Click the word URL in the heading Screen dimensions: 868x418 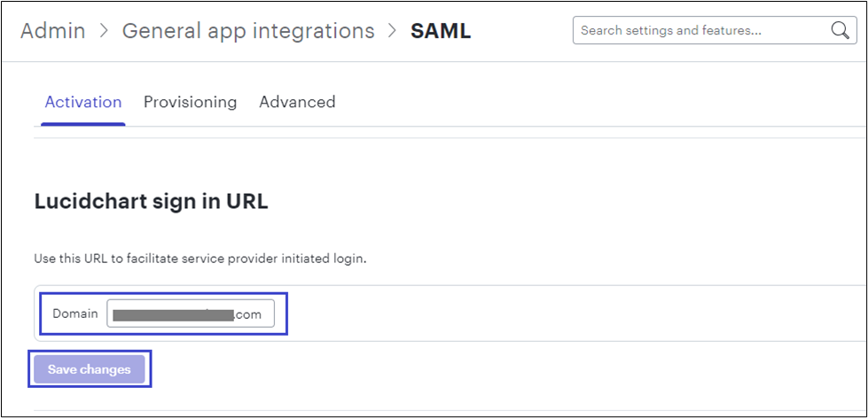(249, 202)
